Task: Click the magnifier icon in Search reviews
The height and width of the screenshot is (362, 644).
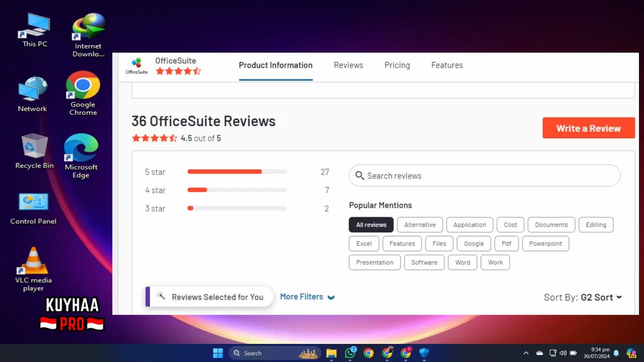Action: click(x=360, y=175)
